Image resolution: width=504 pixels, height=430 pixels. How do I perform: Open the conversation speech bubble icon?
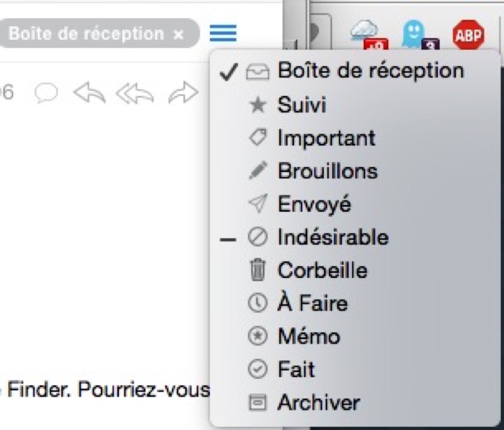46,93
